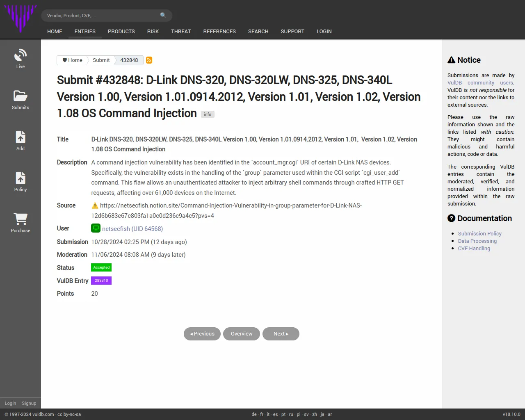Open the cc by-nc-sa license link
Image resolution: width=525 pixels, height=420 pixels.
tap(69, 414)
